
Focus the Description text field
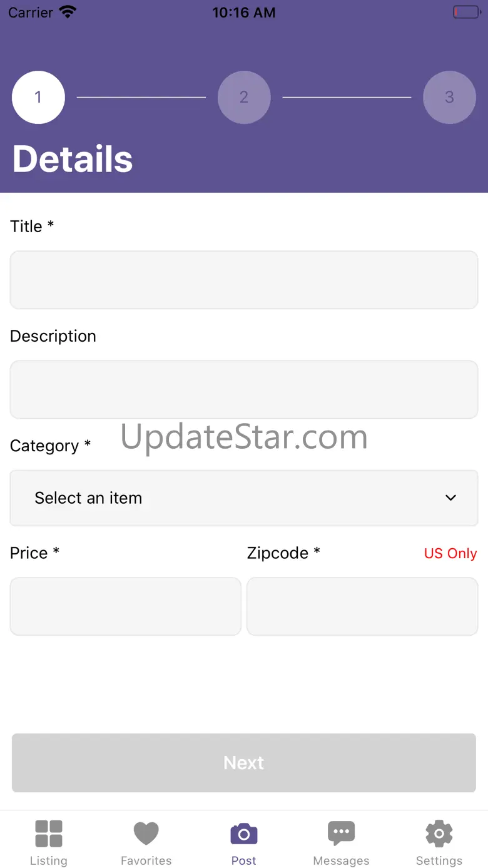[x=244, y=389]
